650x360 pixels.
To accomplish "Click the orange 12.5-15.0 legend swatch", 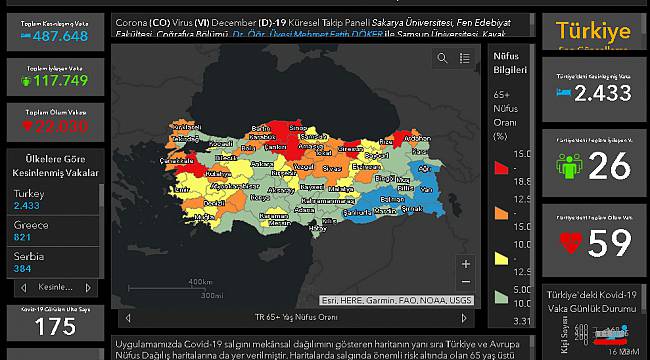I will pyautogui.click(x=501, y=213).
